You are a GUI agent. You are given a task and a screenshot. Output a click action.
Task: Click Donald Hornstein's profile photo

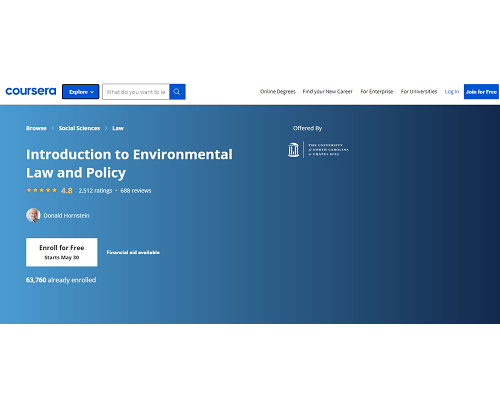point(33,215)
